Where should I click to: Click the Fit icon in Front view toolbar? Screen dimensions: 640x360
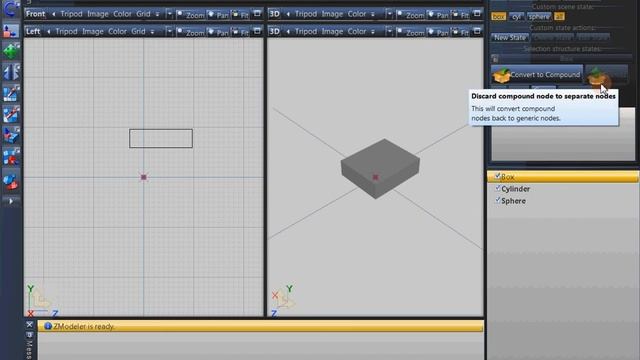point(240,15)
